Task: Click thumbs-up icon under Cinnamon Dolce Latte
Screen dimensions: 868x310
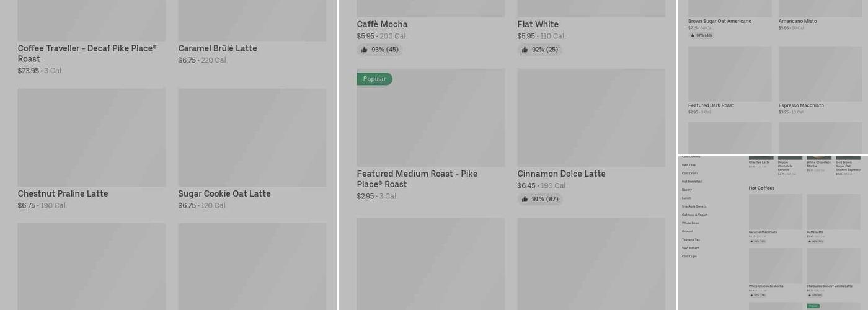Action: coord(525,199)
